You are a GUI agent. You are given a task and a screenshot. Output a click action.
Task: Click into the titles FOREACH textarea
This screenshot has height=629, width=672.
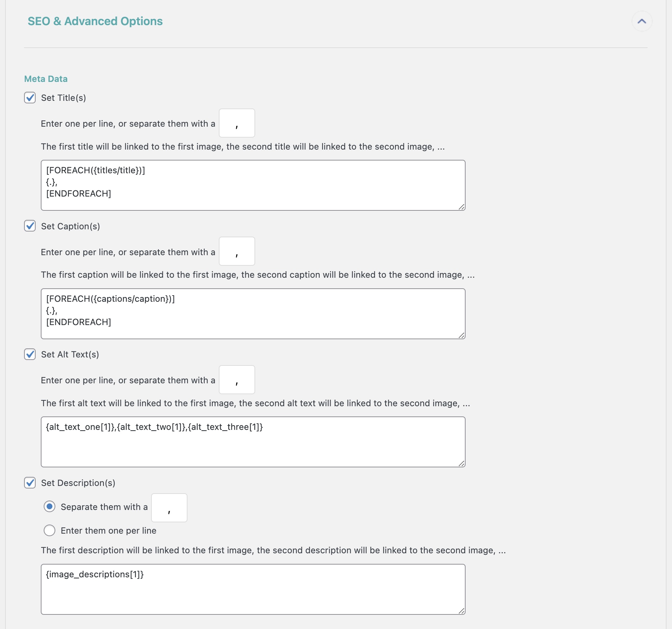click(x=253, y=185)
